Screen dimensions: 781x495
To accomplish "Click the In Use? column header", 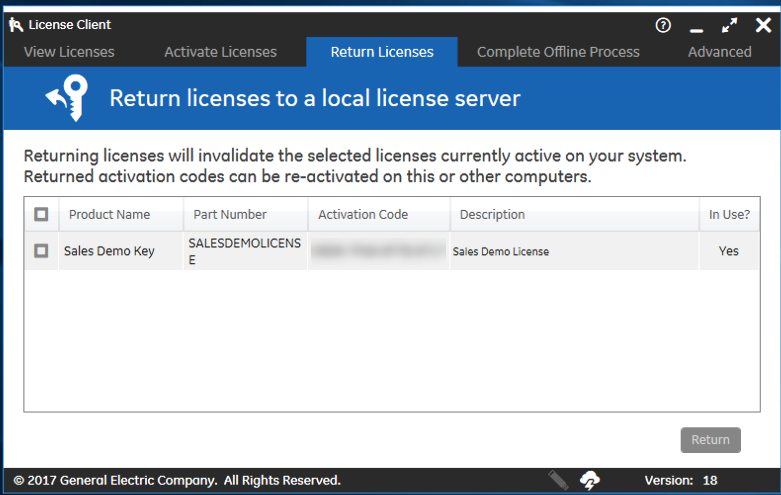I will click(x=730, y=214).
